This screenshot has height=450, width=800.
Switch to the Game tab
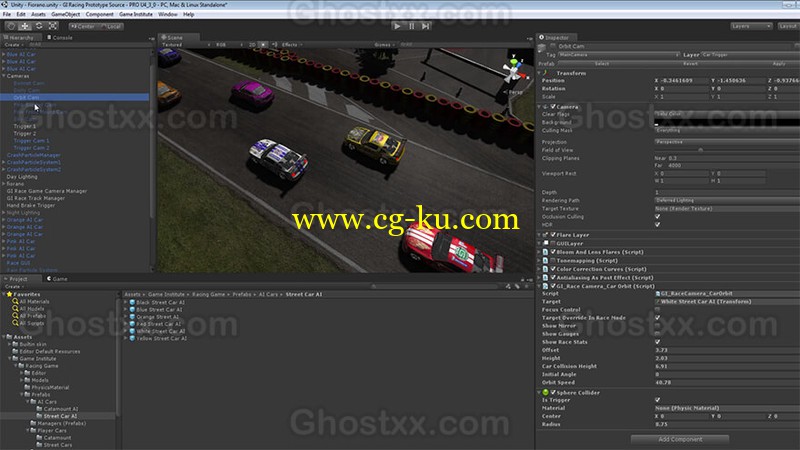click(58, 279)
